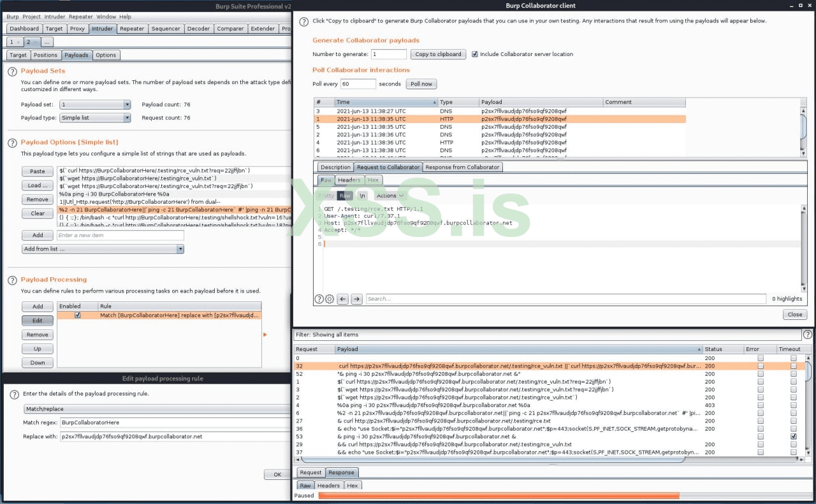Viewport: 816px width, 504px height.
Task: Click the Close button in Collaborator client
Action: (x=795, y=315)
